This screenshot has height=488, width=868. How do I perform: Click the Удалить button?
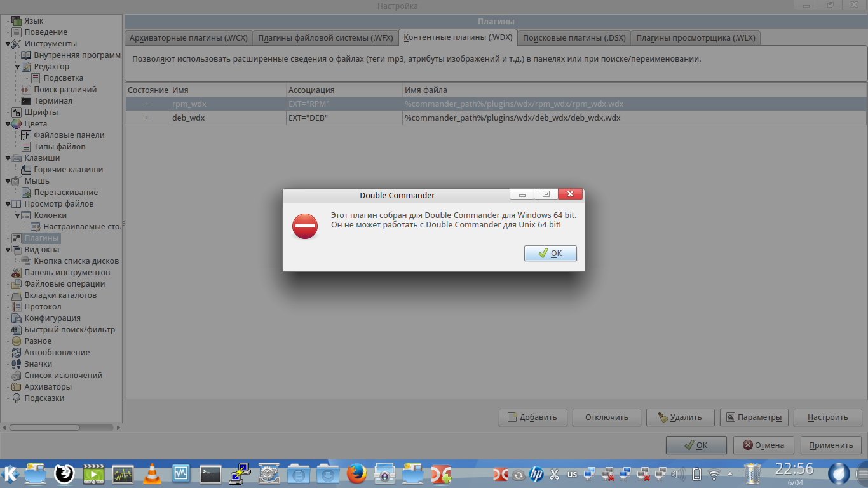pyautogui.click(x=681, y=417)
